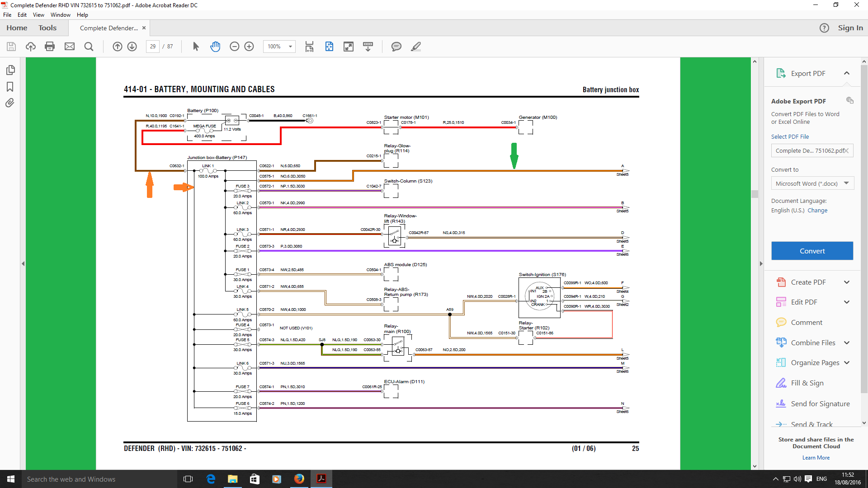The image size is (868, 488).
Task: Select the Hand pan tool
Action: [215, 47]
